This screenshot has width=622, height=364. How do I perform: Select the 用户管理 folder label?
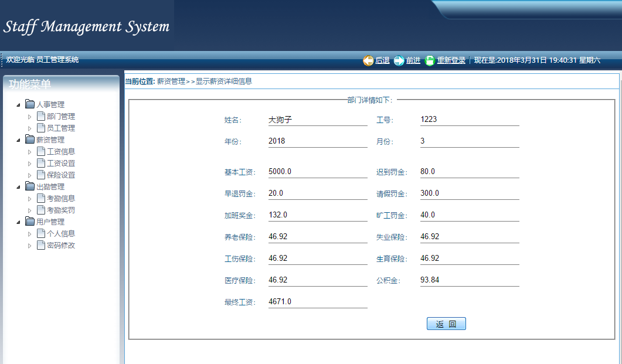pyautogui.click(x=50, y=222)
